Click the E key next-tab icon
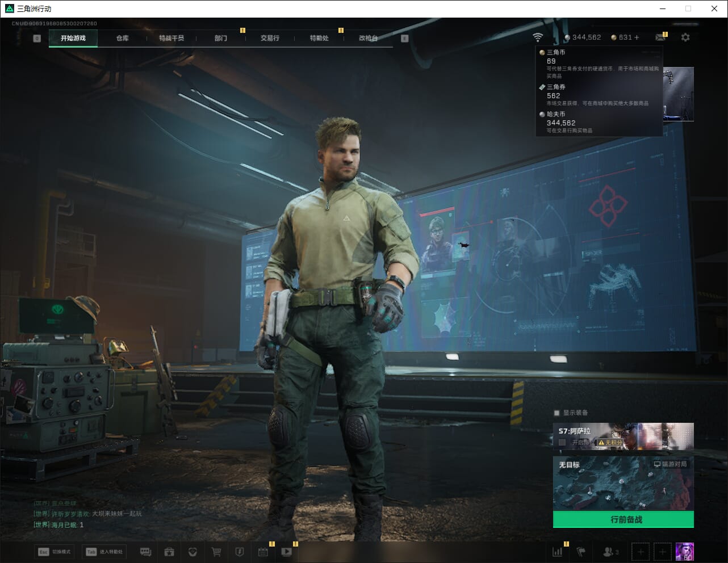 tap(404, 39)
